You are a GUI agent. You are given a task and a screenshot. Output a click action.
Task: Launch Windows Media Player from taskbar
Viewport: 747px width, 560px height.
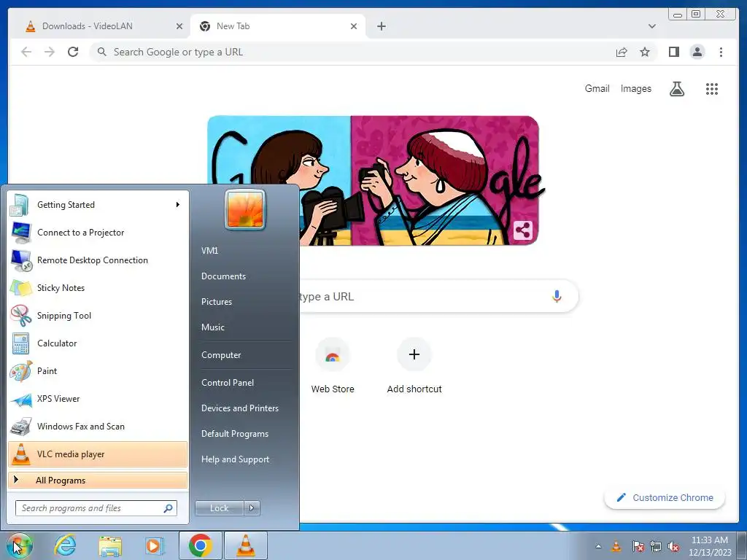click(x=154, y=545)
